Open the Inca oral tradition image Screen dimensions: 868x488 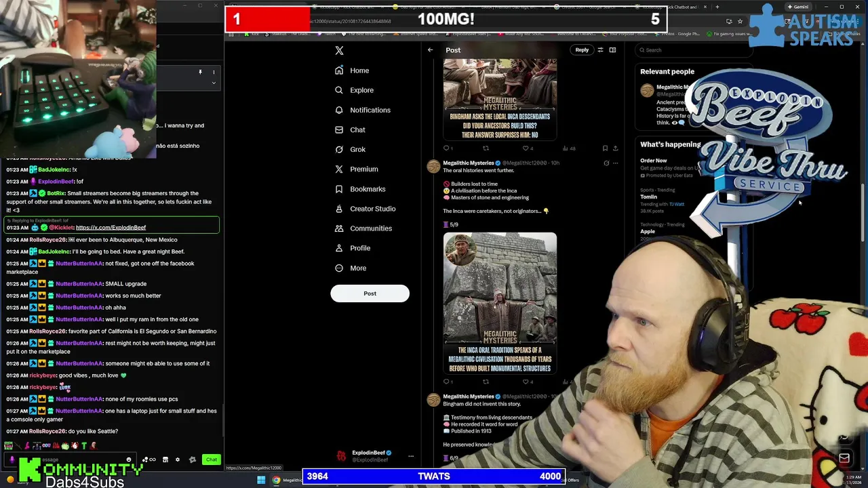[x=500, y=303]
